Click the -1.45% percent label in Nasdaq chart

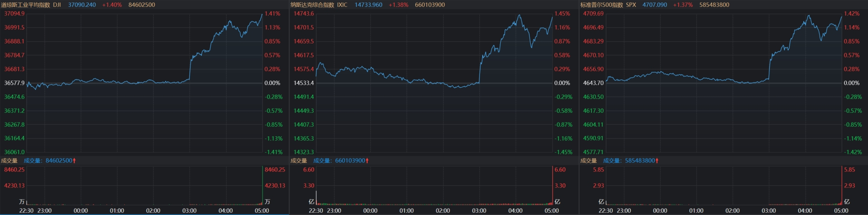[563, 152]
